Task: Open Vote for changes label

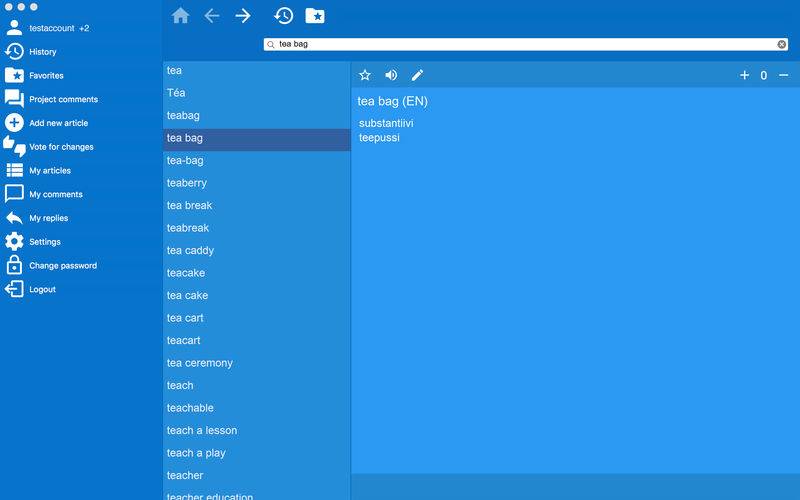Action: (61, 146)
